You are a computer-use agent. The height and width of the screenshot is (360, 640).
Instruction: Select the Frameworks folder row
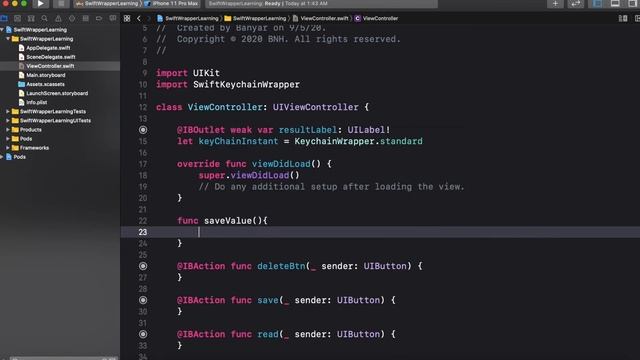pyautogui.click(x=60, y=148)
